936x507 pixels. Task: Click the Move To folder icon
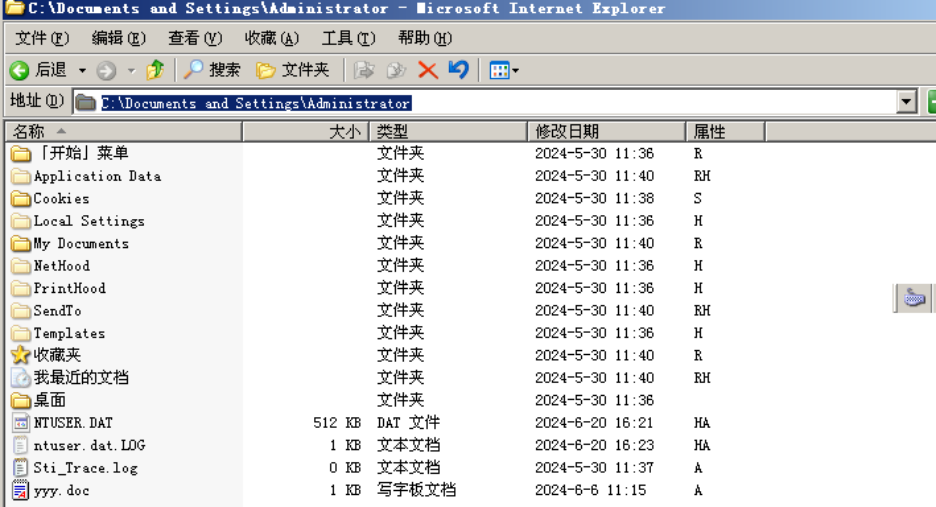(x=364, y=70)
